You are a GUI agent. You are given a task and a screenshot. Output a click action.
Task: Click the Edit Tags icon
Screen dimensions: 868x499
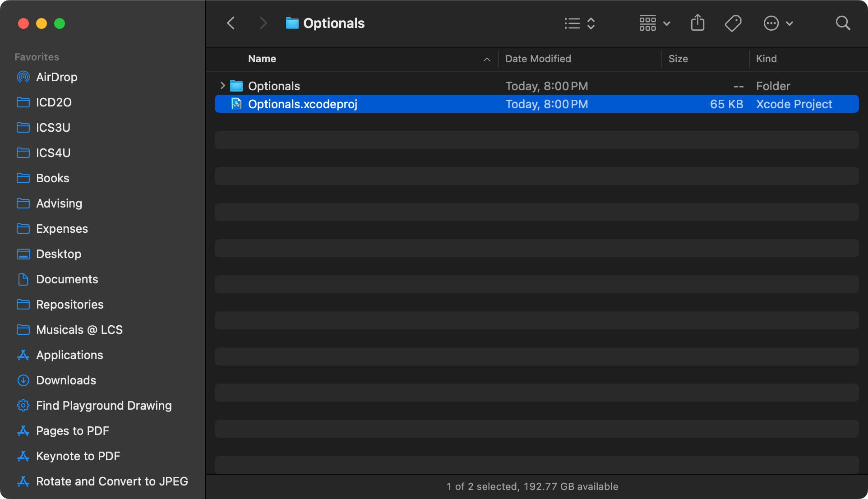click(733, 23)
